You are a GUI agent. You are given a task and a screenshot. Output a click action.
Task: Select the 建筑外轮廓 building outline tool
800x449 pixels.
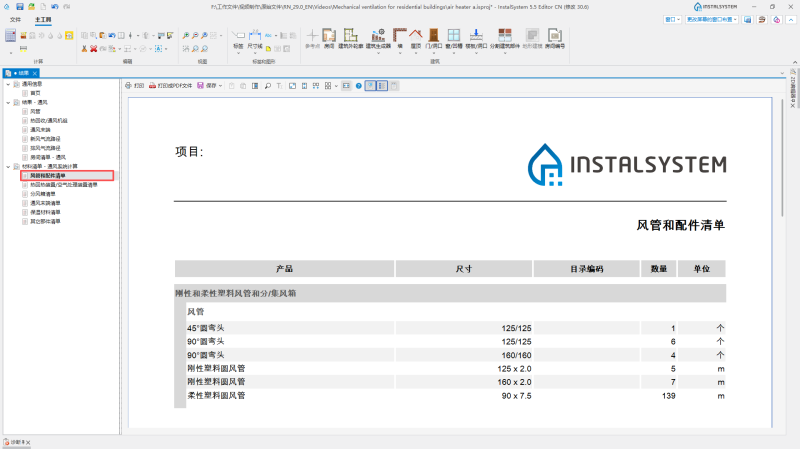(351, 38)
